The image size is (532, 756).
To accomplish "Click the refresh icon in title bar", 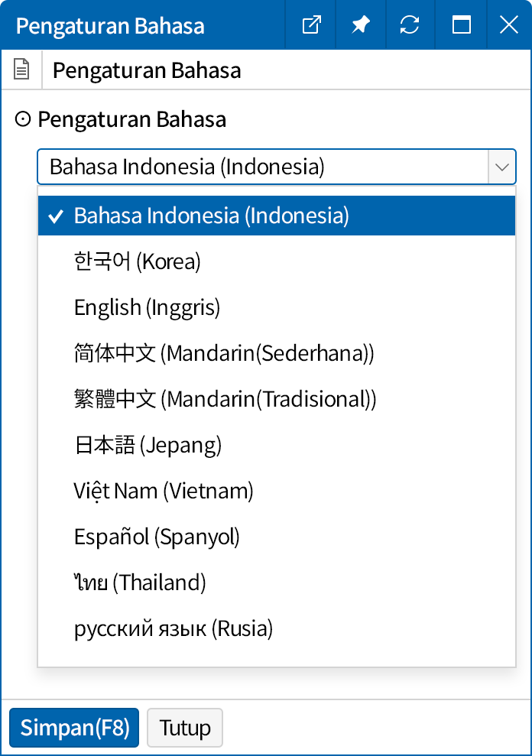I will tap(410, 25).
